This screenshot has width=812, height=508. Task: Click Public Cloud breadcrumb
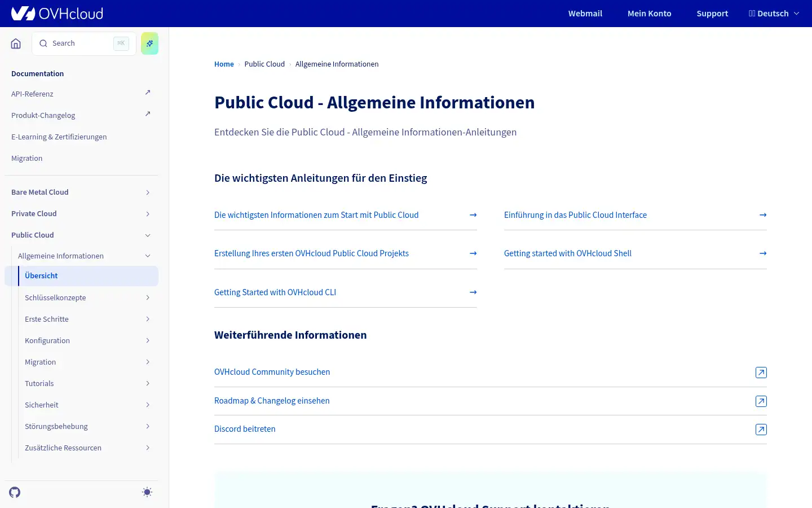[x=264, y=64]
